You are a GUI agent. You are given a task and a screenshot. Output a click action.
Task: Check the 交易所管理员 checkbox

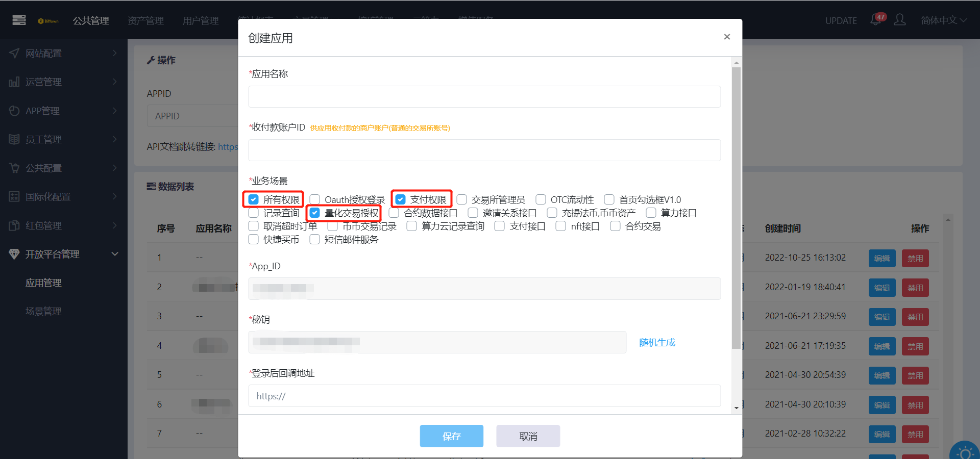click(462, 199)
